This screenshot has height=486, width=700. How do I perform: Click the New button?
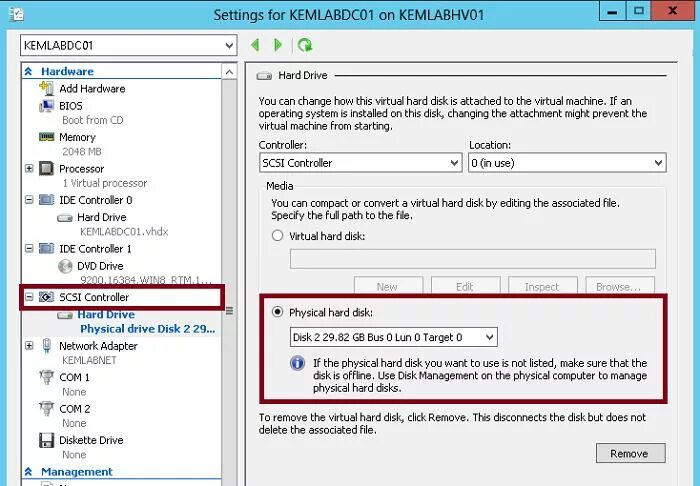click(388, 286)
